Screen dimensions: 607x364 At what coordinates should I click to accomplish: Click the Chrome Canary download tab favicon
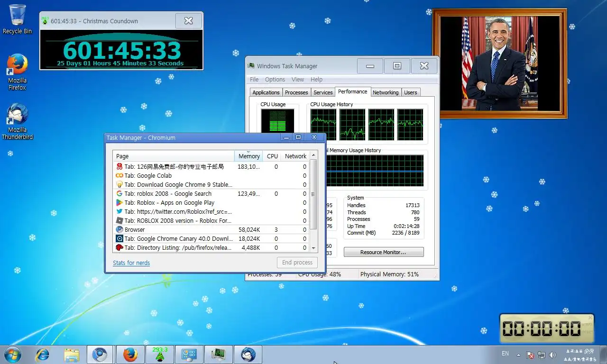click(120, 239)
